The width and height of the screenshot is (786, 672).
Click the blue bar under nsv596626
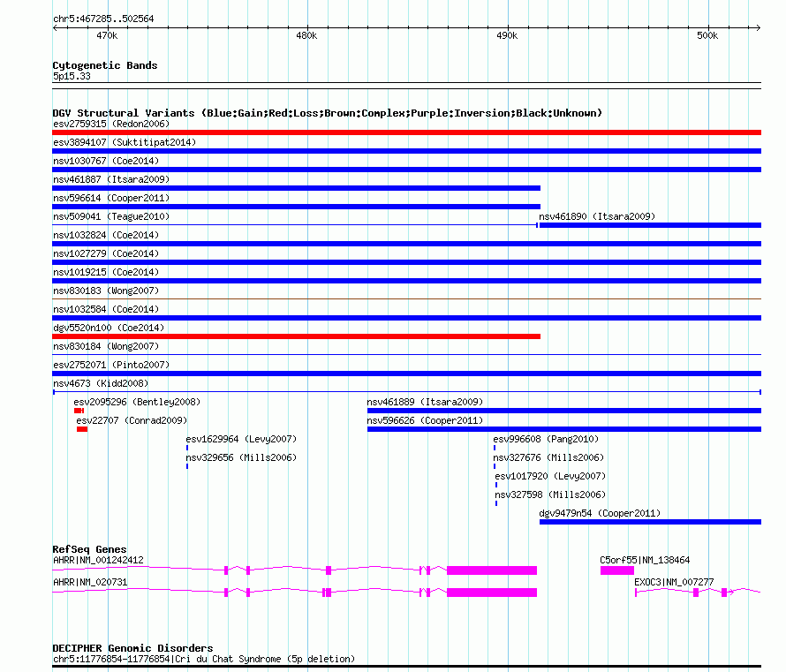point(564,429)
